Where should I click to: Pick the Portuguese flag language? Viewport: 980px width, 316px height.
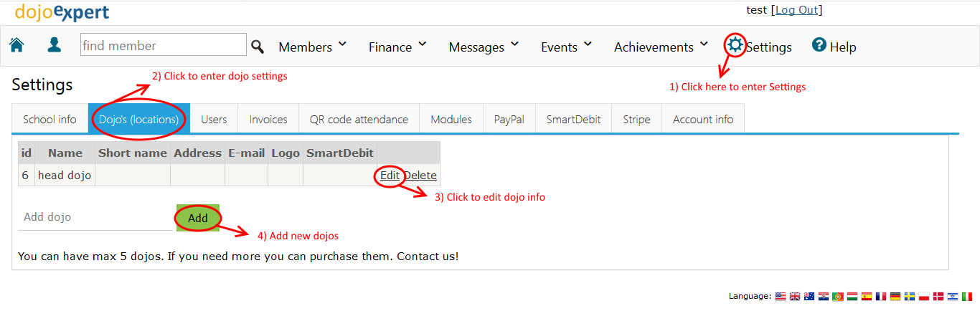tap(838, 297)
